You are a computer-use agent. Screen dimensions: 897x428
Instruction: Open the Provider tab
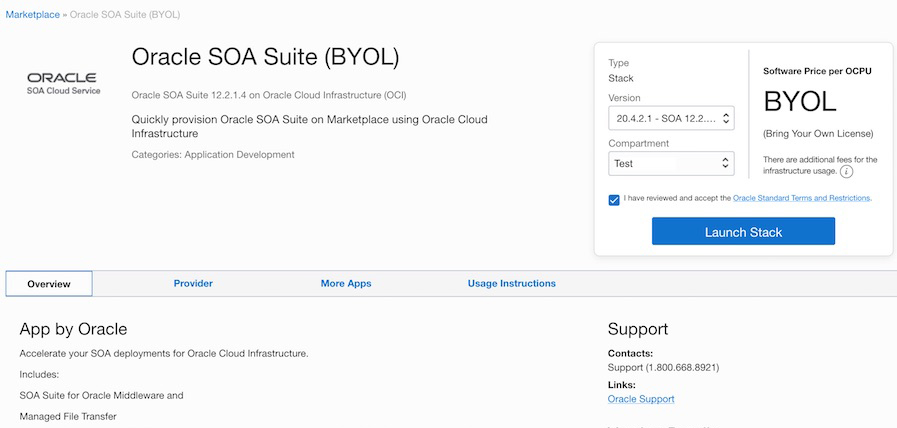(193, 284)
